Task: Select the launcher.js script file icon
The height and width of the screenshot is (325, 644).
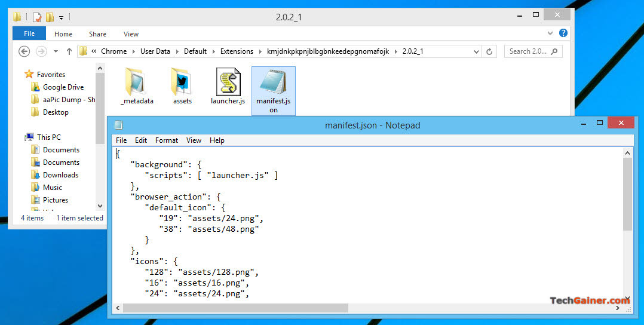Action: [228, 82]
